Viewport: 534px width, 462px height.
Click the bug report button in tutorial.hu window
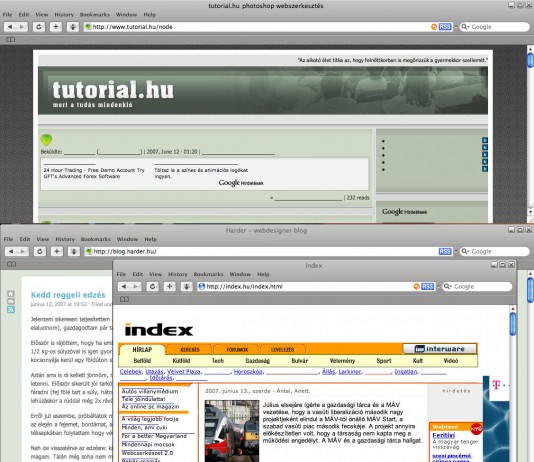[73, 27]
